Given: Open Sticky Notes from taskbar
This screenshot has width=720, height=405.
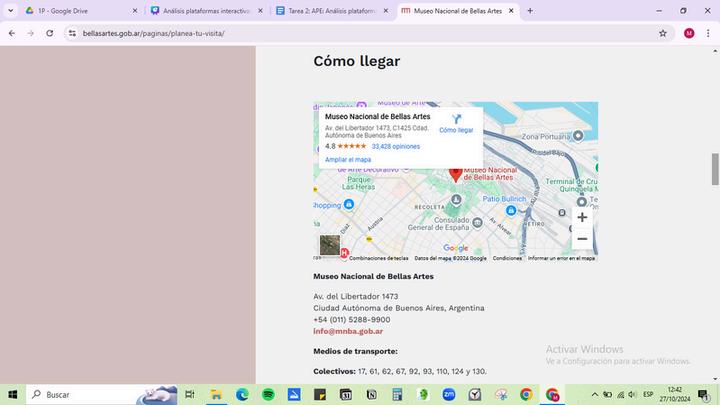Looking at the screenshot, I should coord(320,394).
